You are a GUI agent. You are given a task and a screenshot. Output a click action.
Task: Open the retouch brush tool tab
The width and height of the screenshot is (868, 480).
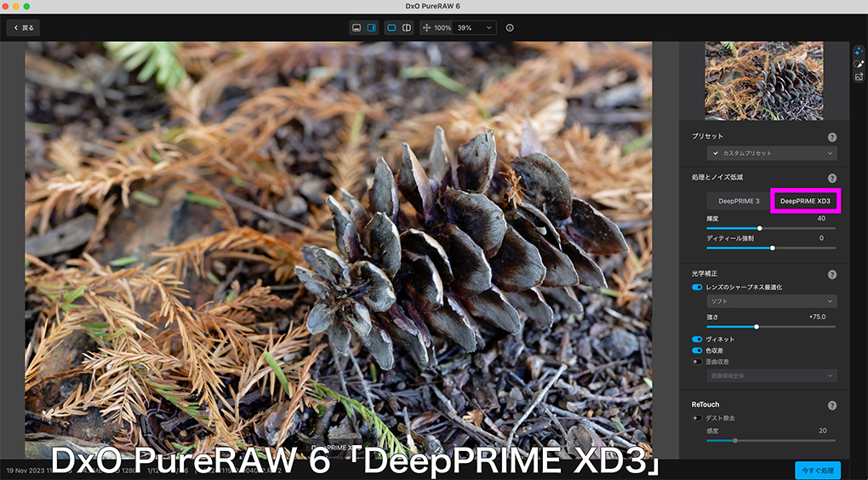pos(859,64)
